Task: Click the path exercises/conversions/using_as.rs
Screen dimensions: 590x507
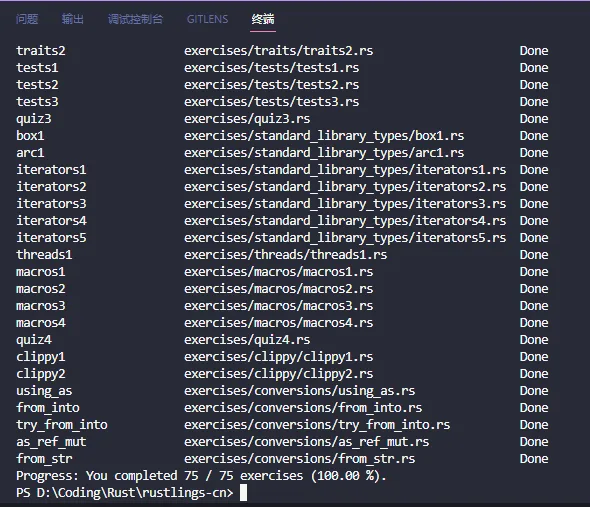Action: point(300,391)
